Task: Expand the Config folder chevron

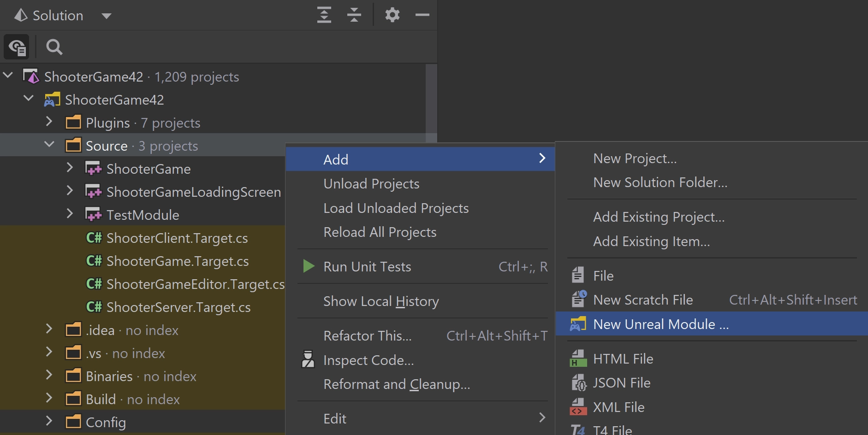Action: coord(49,421)
